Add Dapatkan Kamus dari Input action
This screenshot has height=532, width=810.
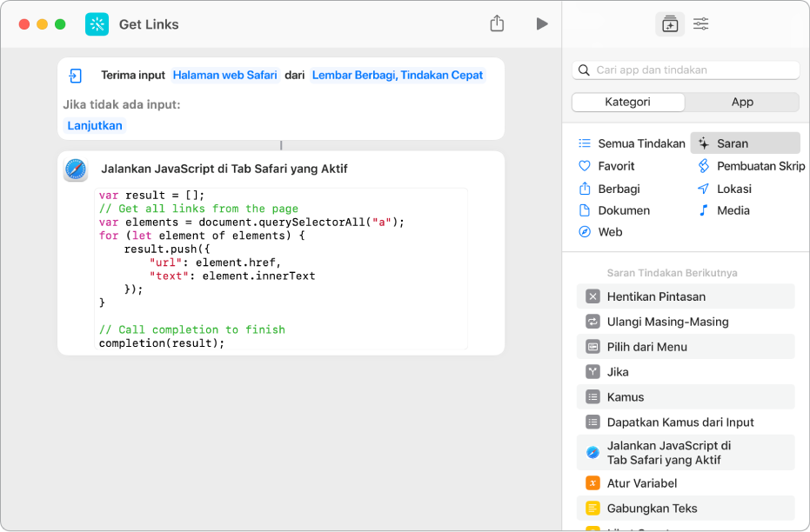[x=686, y=422]
